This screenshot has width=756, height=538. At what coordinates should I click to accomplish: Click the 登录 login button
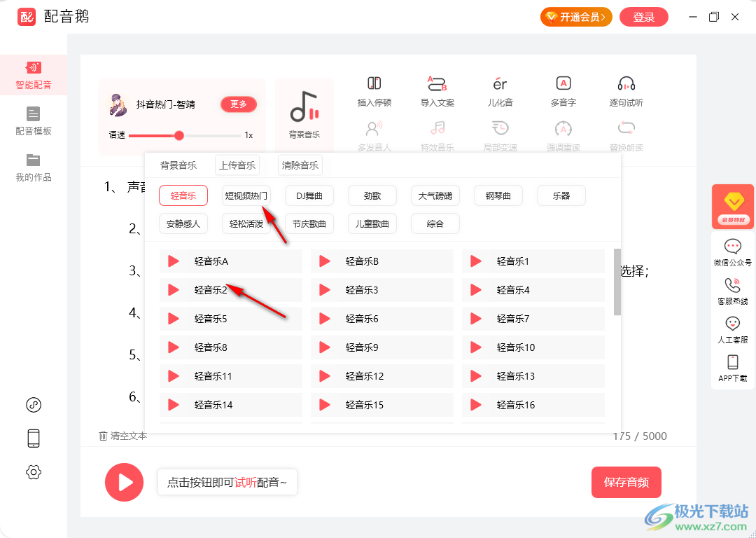[x=643, y=18]
